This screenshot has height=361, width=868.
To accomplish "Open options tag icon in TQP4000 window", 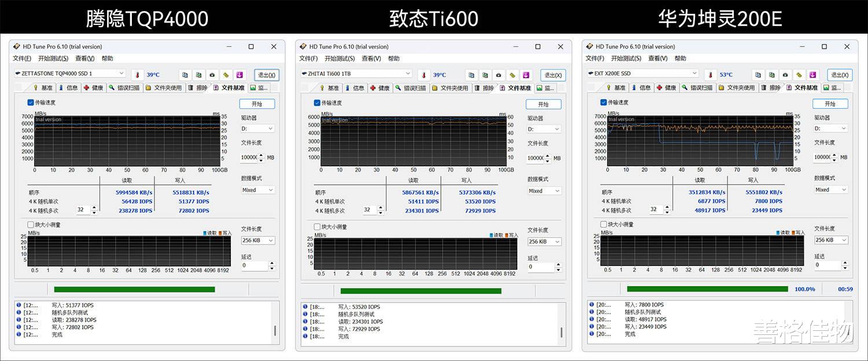I will (x=226, y=75).
